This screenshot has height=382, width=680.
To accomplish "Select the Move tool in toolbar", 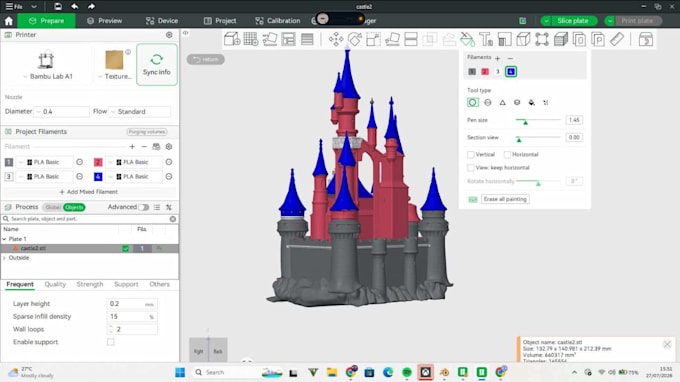I will coord(336,39).
